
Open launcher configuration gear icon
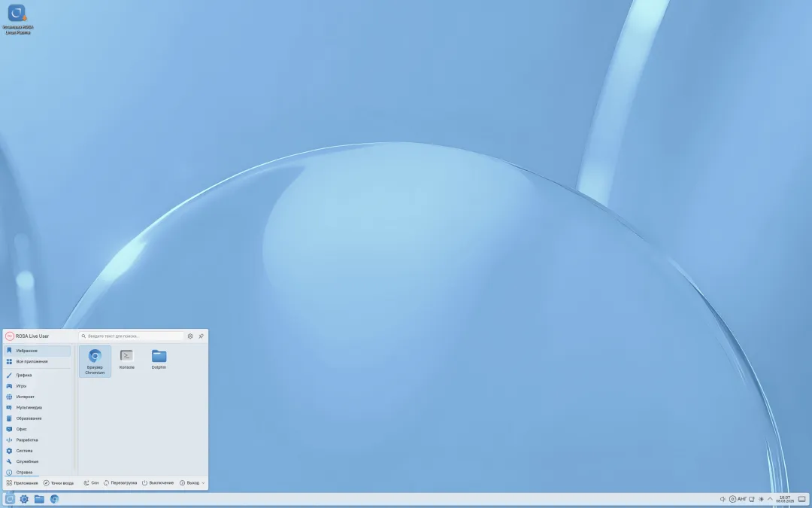190,336
